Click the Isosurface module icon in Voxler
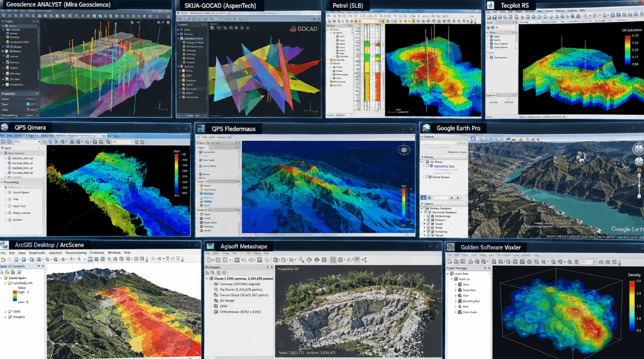644x359 pixels. [460, 290]
